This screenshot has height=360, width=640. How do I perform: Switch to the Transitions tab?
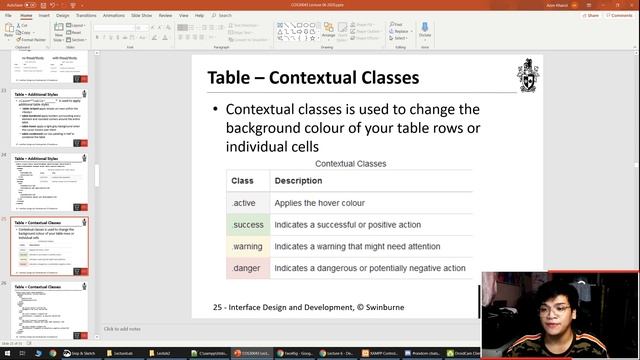(86, 16)
